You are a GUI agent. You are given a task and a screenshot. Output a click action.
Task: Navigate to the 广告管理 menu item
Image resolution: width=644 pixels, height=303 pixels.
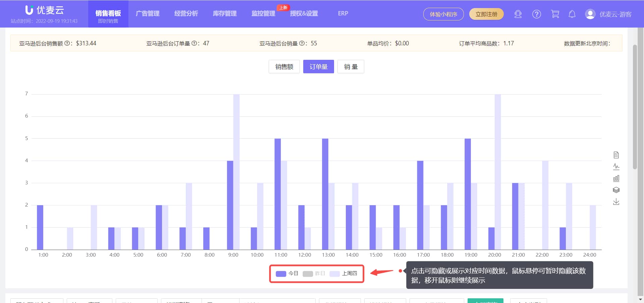[x=148, y=13]
